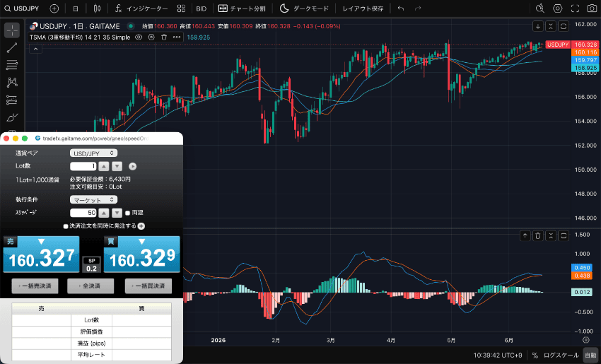This screenshot has height=364, width=601.
Task: Click the 買 buy price 160.329 panel
Action: 142,254
